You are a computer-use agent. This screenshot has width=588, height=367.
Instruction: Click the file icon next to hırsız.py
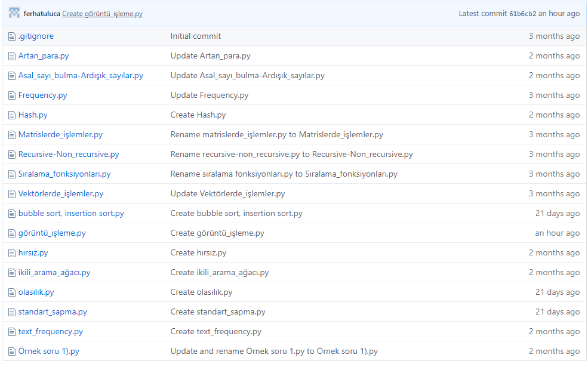pos(11,252)
